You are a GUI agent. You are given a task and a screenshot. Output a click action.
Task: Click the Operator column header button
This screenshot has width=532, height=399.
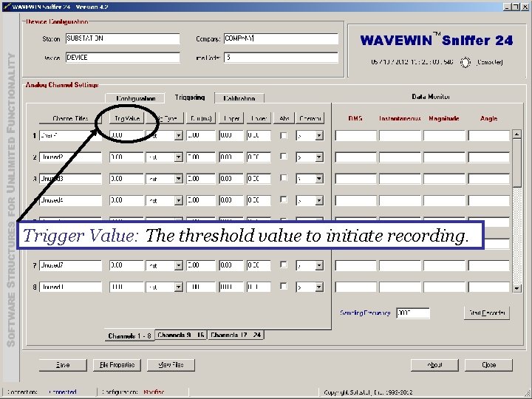pyautogui.click(x=310, y=118)
